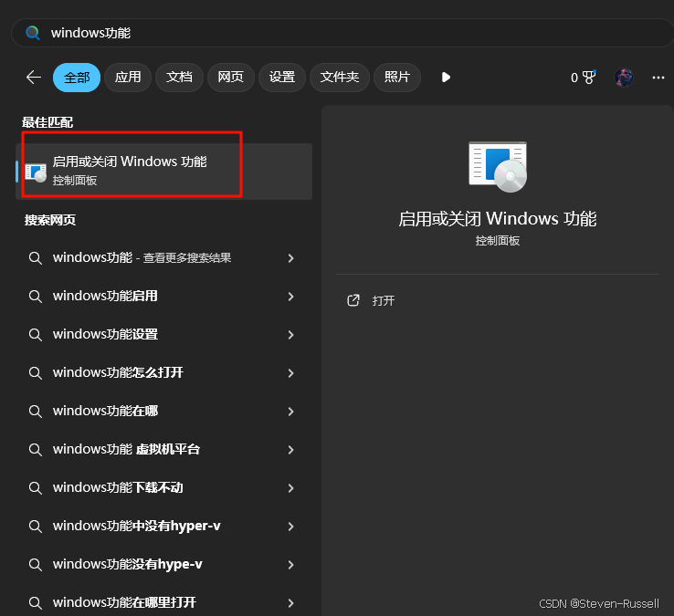
Task: Click the search input containing windows功能
Action: point(342,33)
